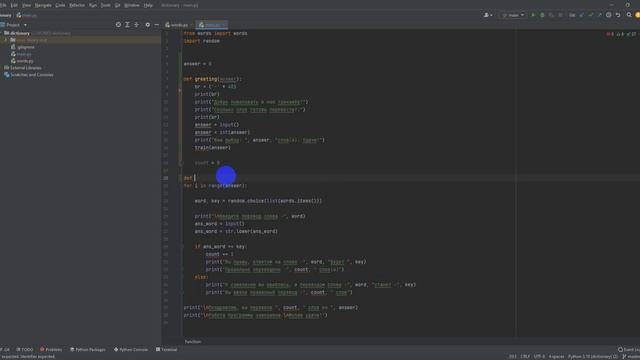This screenshot has height=360, width=640.
Task: Open the Python Packages tool window
Action: pos(88,349)
